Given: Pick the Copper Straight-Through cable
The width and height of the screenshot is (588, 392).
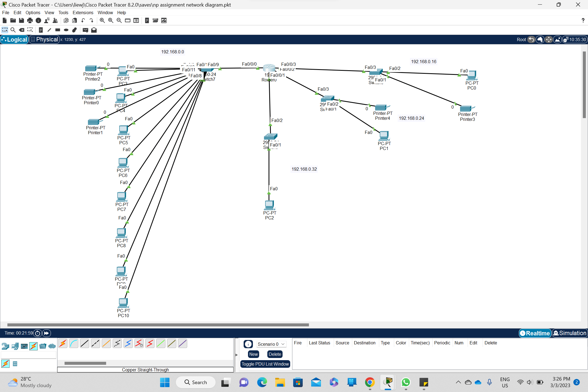Looking at the screenshot, I should coord(84,344).
